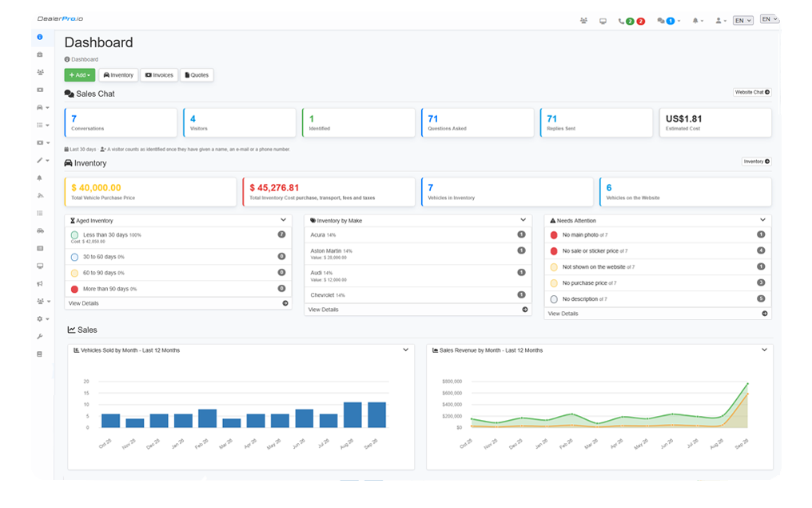This screenshot has height=508, width=812.
Task: Click the Sep bar in Vehicles Sold chart
Action: point(377,415)
